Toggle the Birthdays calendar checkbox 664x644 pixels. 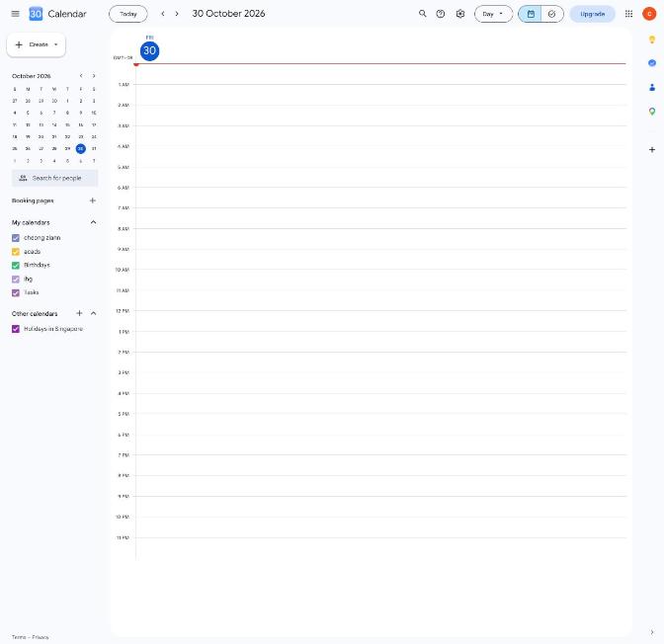point(16,265)
